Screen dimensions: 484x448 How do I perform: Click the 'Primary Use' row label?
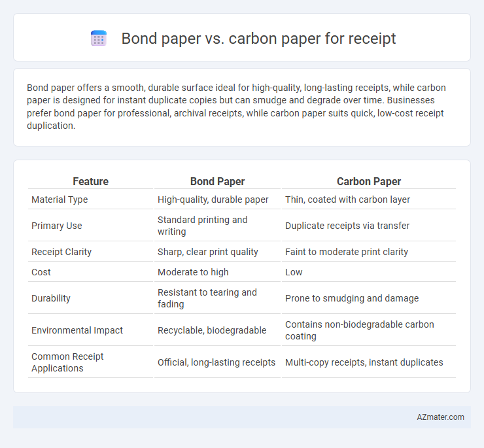pyautogui.click(x=57, y=226)
